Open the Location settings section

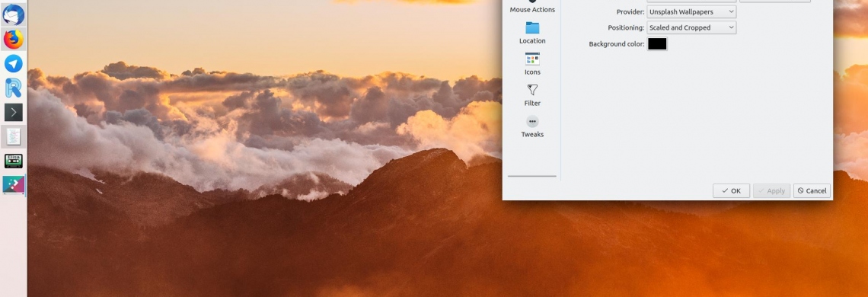tap(532, 33)
